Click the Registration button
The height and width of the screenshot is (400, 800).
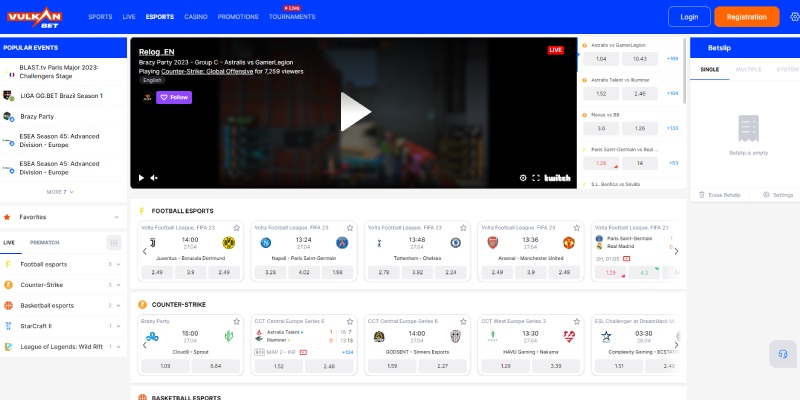pos(746,17)
